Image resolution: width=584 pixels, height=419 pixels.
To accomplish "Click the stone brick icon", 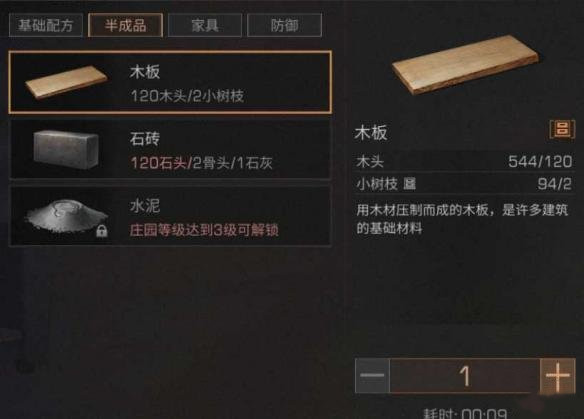I will pyautogui.click(x=66, y=150).
